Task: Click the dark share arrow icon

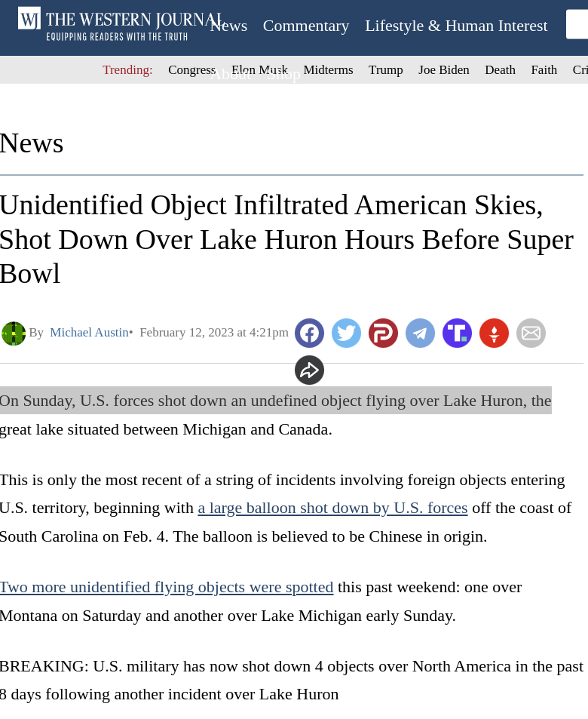Action: point(309,370)
